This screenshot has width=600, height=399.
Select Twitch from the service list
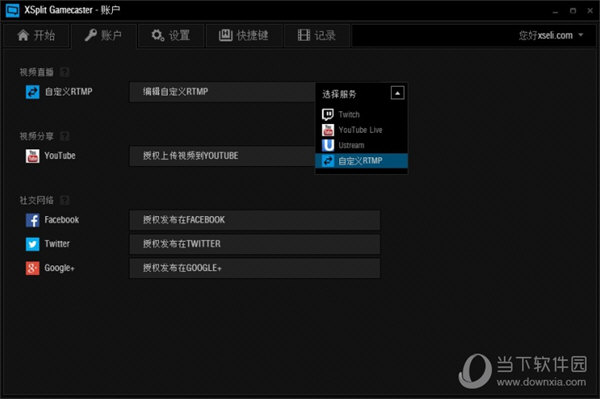[x=361, y=114]
